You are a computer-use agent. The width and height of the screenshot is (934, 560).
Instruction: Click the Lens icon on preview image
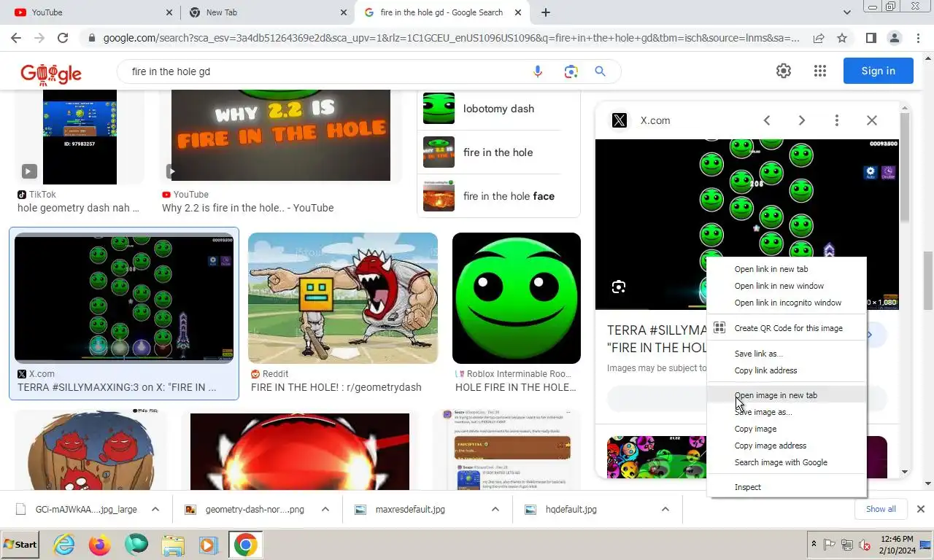[x=619, y=287]
